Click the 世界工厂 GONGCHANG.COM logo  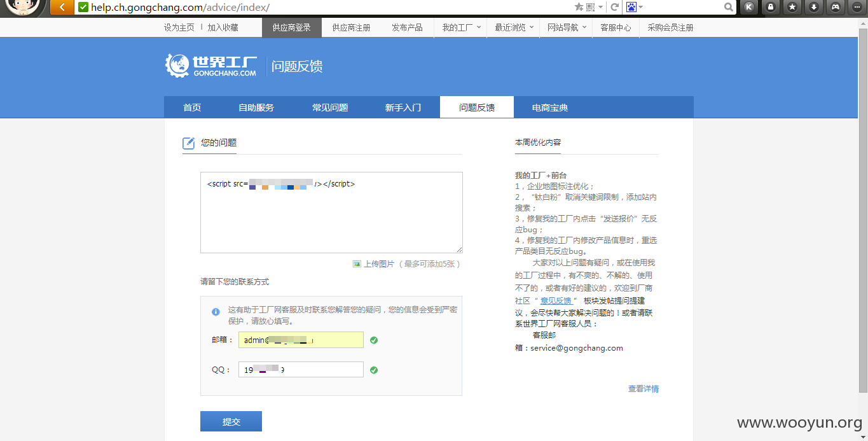(x=211, y=66)
